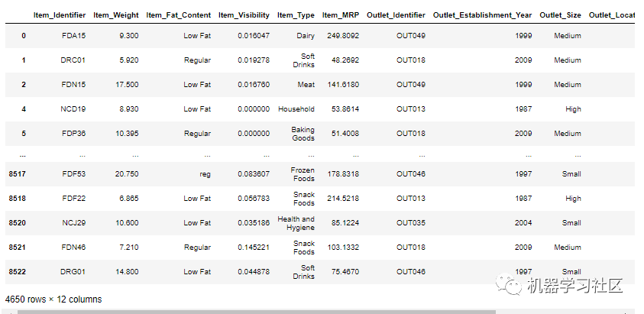Image resolution: width=644 pixels, height=314 pixels.
Task: Click the Item_Weight column header
Action: pyautogui.click(x=116, y=15)
